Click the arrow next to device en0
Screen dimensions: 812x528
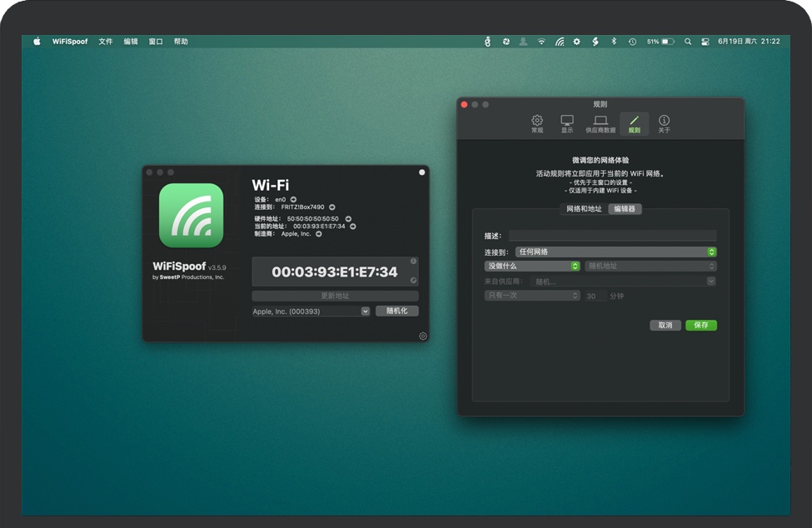pyautogui.click(x=293, y=199)
